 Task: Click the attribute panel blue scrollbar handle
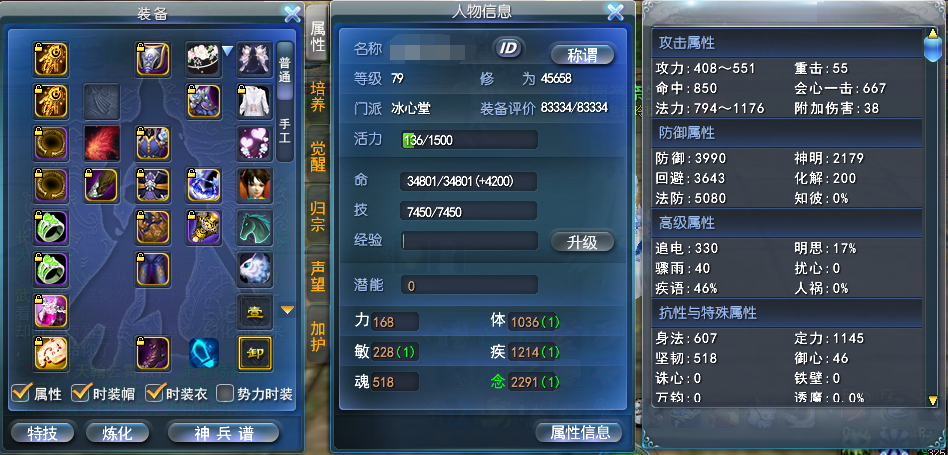(x=933, y=45)
